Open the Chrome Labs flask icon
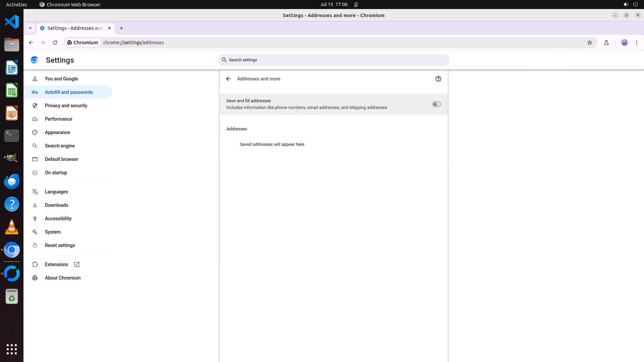The width and height of the screenshot is (644, 362). coord(606,43)
